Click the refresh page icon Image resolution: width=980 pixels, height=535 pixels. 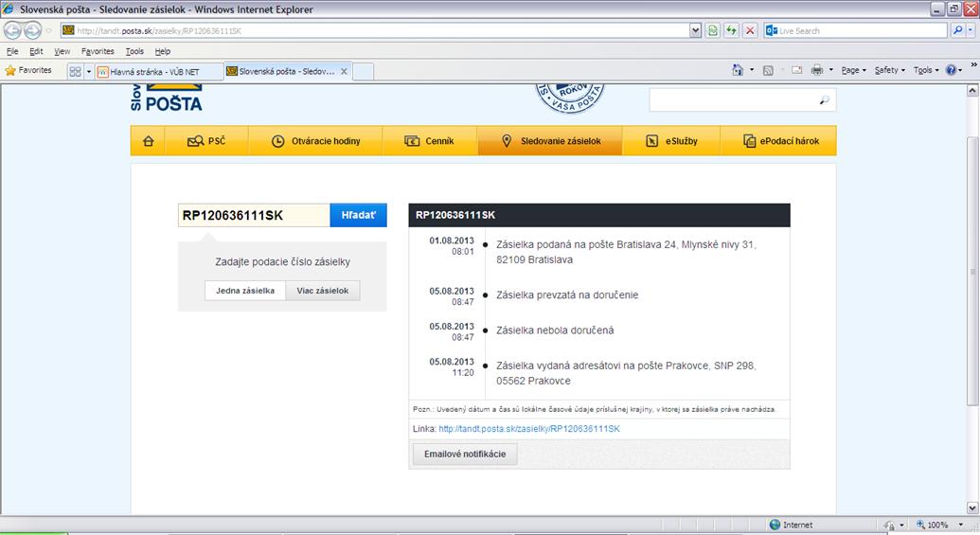(x=731, y=30)
